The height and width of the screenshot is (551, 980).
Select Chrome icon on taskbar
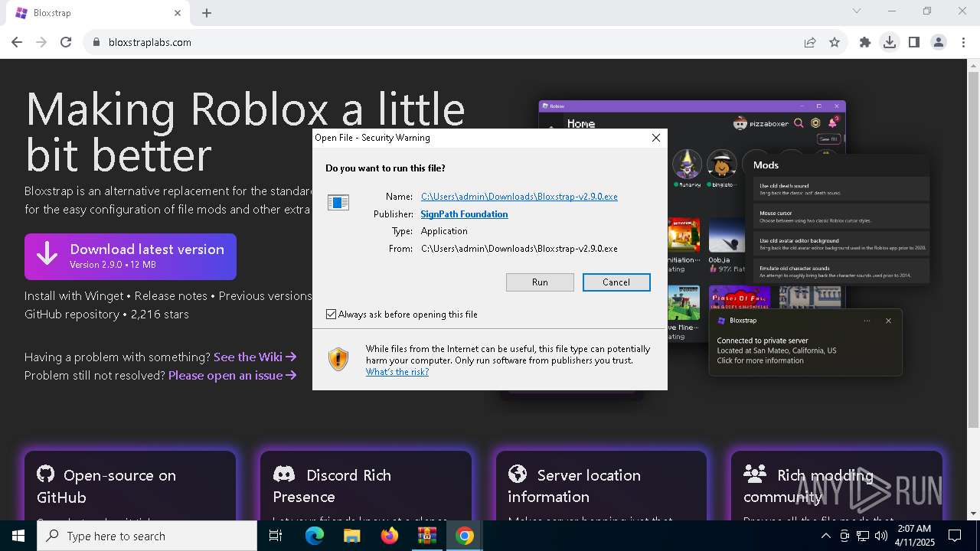[464, 536]
